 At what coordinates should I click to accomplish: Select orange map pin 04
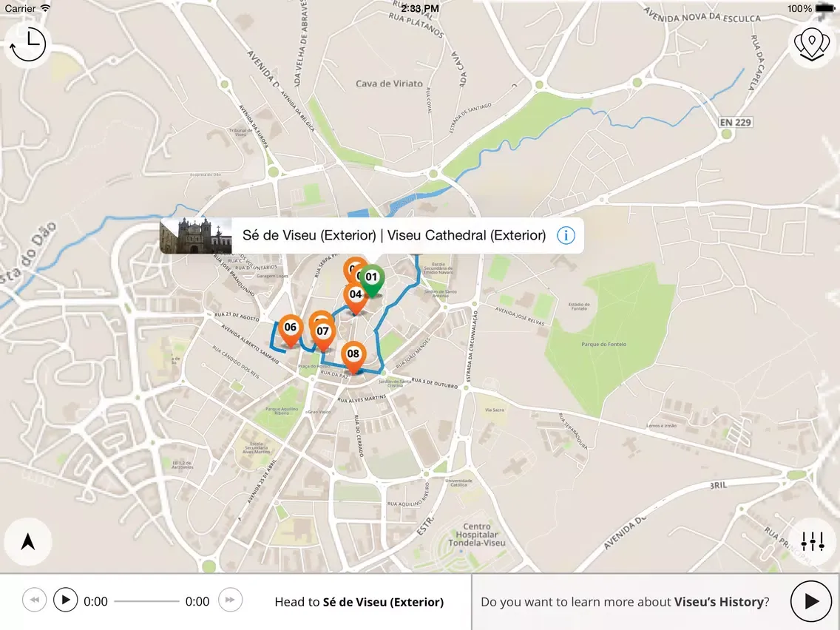point(356,295)
